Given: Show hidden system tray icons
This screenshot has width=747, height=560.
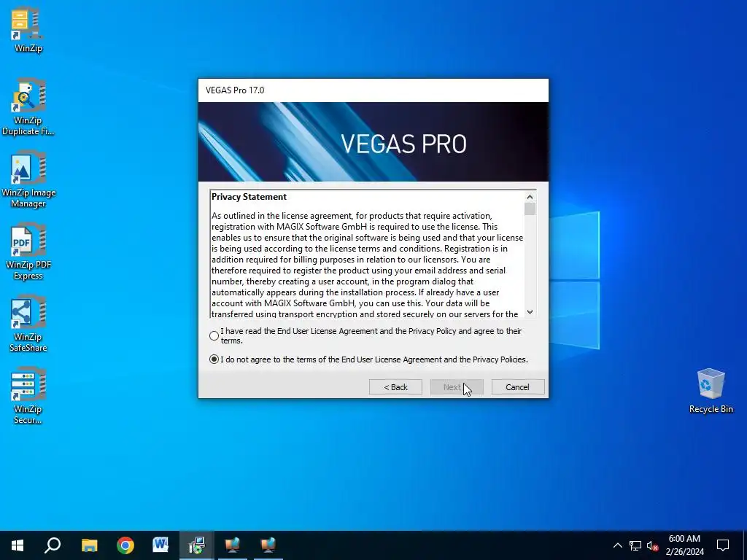Looking at the screenshot, I should pos(617,545).
